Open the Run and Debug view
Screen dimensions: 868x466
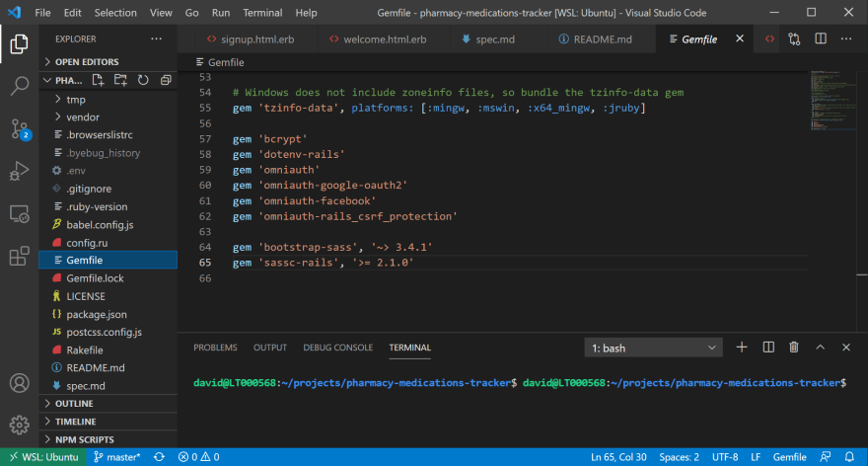20,171
